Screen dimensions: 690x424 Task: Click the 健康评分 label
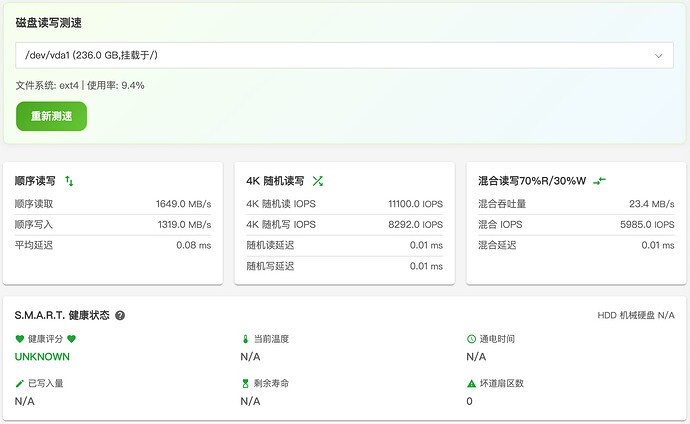tap(45, 339)
